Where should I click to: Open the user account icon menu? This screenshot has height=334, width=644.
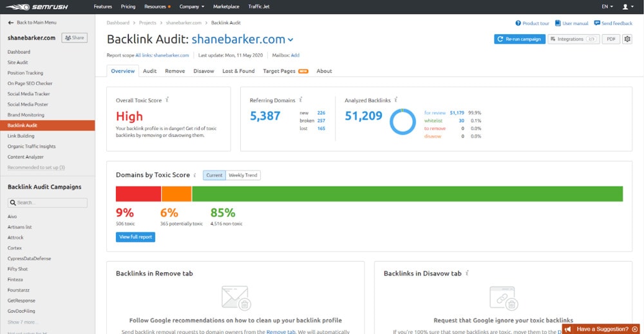coord(627,6)
